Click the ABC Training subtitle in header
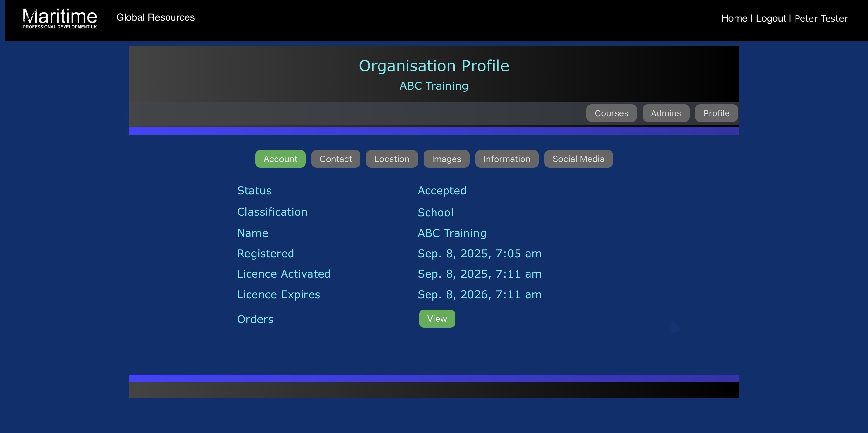This screenshot has height=433, width=868. pyautogui.click(x=434, y=86)
